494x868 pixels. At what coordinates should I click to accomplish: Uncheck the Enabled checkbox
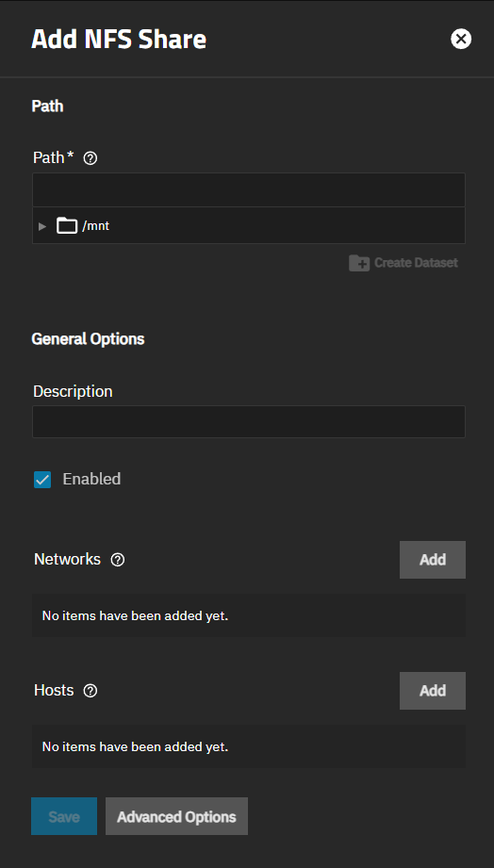click(42, 480)
